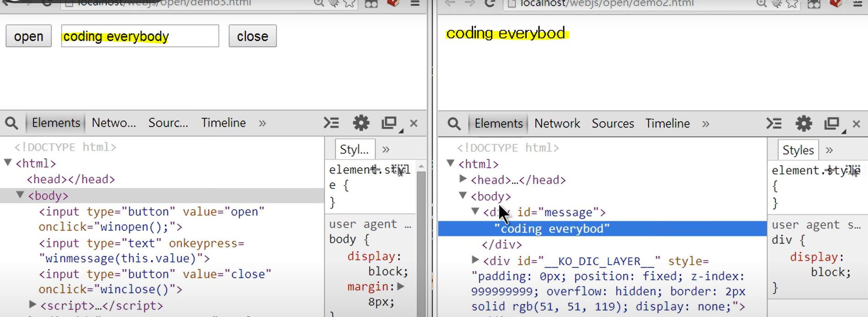
Task: Expand __KO_DIC_LAYER__ div node
Action: coord(475,260)
